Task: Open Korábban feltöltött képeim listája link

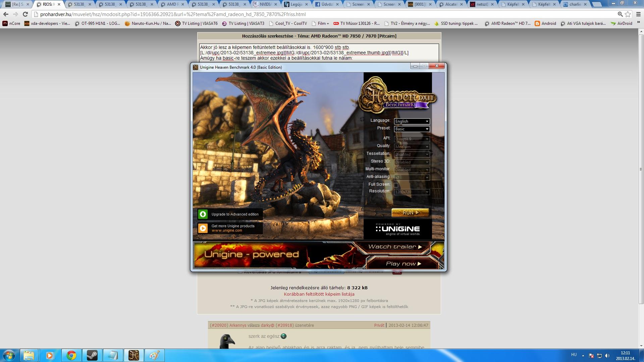Action: 319,294
